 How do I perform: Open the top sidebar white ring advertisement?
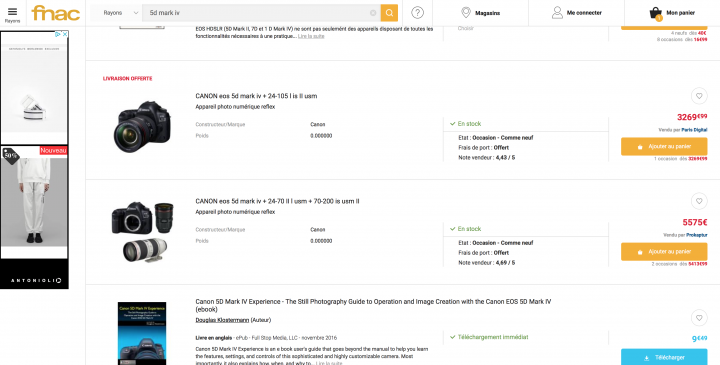point(34,87)
